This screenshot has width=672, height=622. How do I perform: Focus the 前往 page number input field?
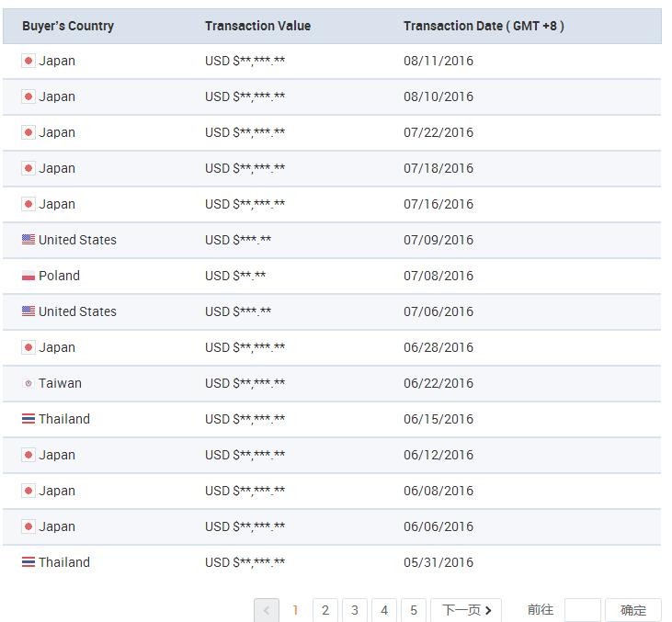pos(583,610)
